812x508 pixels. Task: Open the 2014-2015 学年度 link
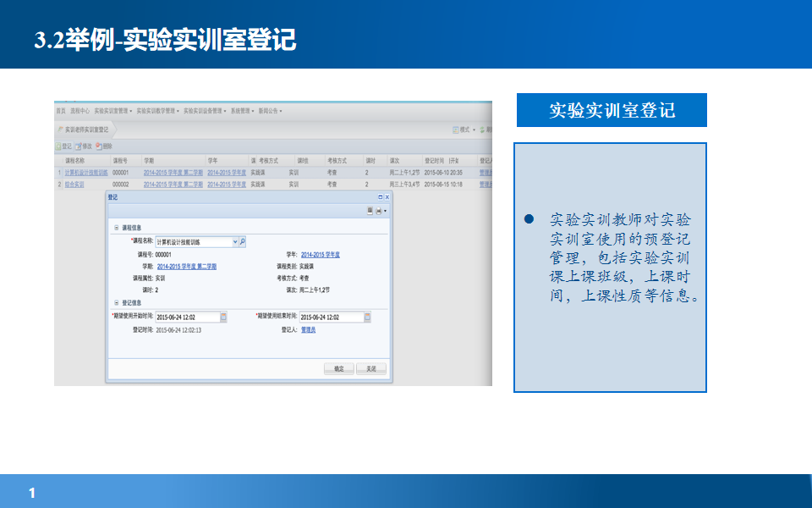(x=321, y=254)
